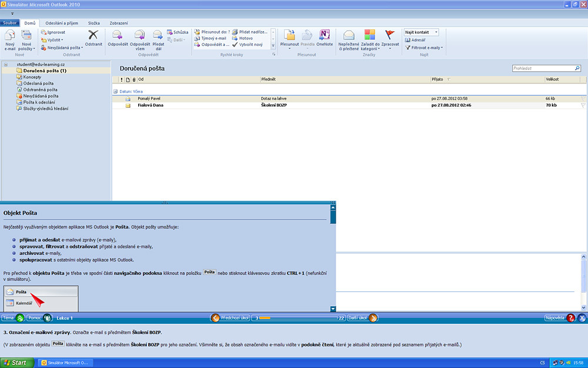
Task: Choose the Přidat nadříze... quick step
Action: (250, 32)
